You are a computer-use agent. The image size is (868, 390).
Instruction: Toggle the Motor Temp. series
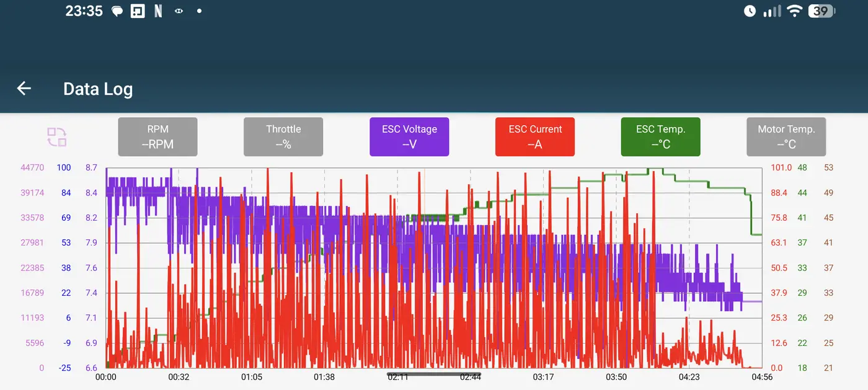(786, 137)
